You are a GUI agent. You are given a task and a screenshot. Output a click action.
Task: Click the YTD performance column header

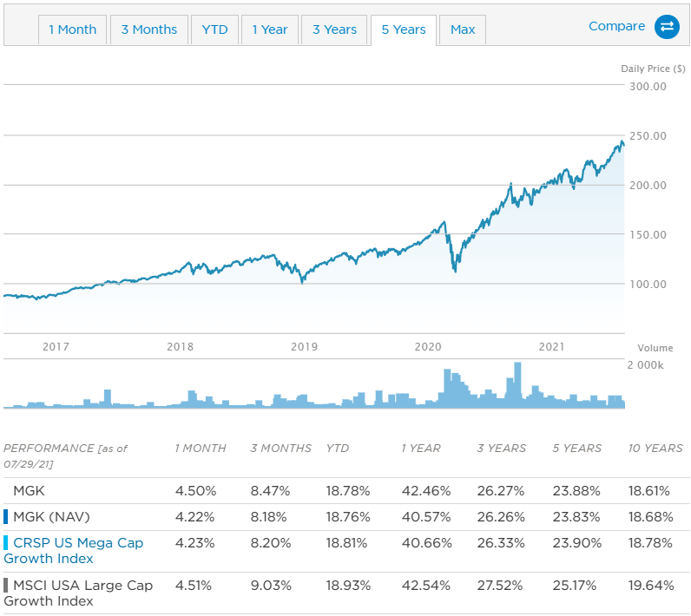click(x=338, y=449)
